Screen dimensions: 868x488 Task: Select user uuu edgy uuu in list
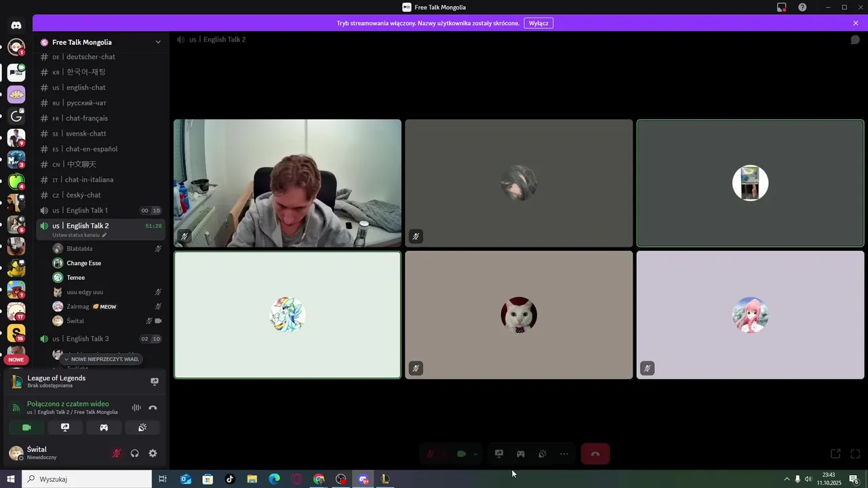[108, 292]
